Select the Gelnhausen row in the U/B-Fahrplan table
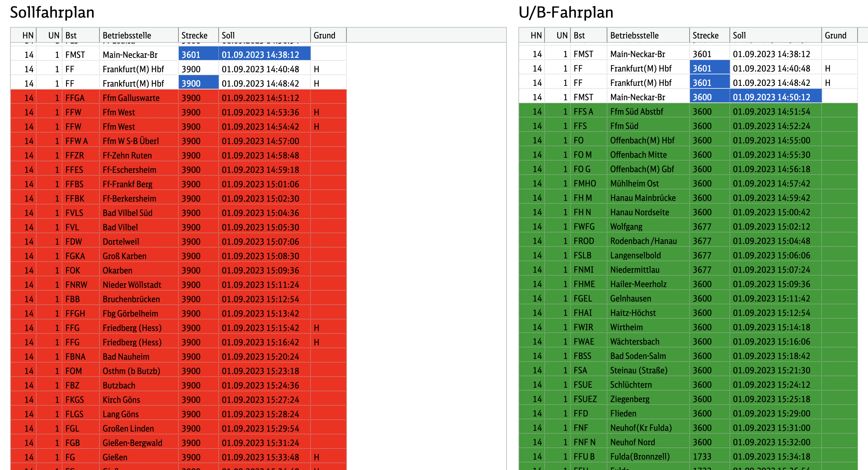868x470 pixels. click(630, 298)
